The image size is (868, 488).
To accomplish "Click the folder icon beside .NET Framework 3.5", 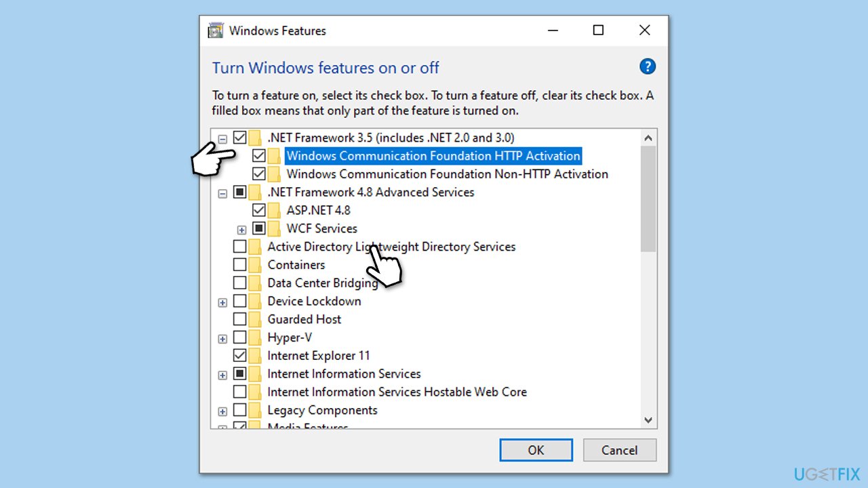I will click(255, 137).
